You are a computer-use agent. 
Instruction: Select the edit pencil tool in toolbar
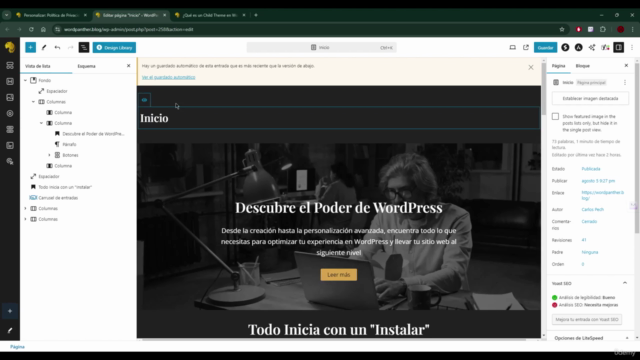coord(44,47)
